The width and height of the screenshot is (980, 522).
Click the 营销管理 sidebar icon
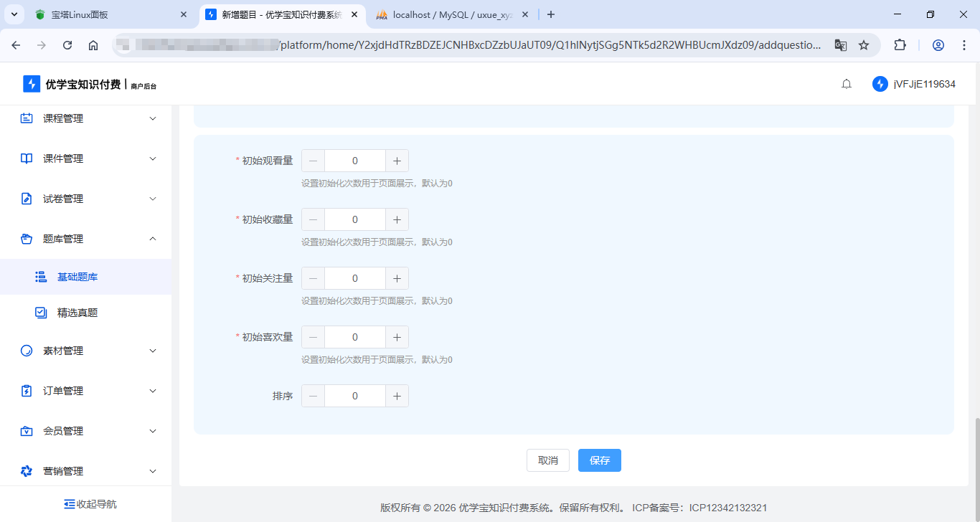[x=27, y=471]
